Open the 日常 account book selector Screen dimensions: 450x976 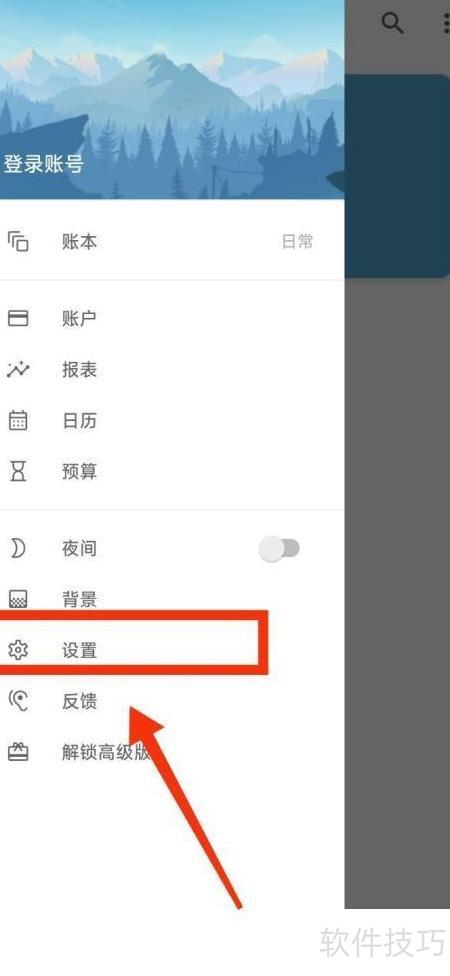297,242
